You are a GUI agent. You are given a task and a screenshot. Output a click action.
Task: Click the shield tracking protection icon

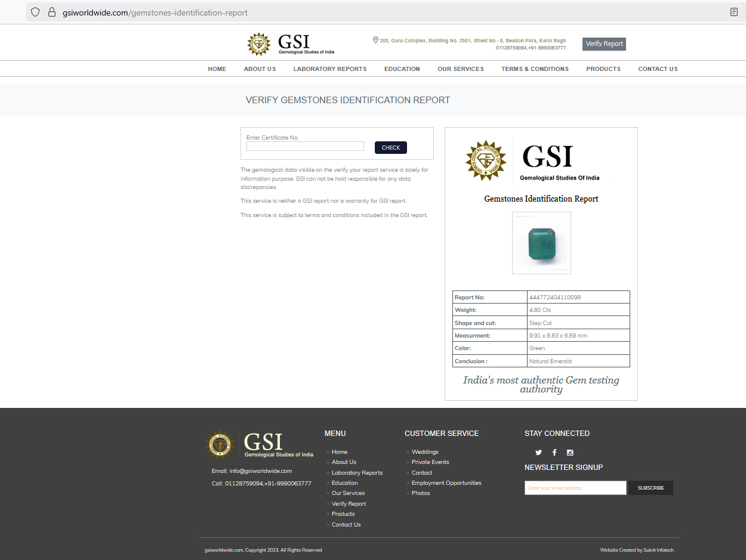click(35, 12)
